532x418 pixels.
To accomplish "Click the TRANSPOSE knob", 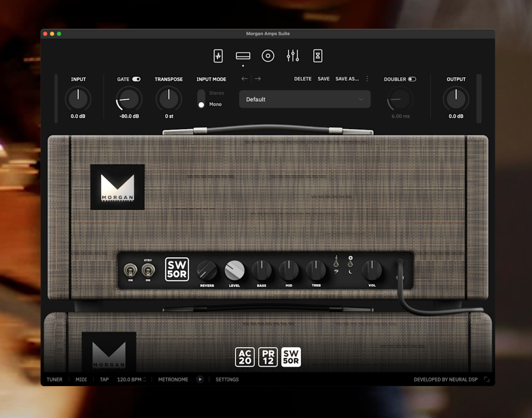I will click(x=169, y=99).
